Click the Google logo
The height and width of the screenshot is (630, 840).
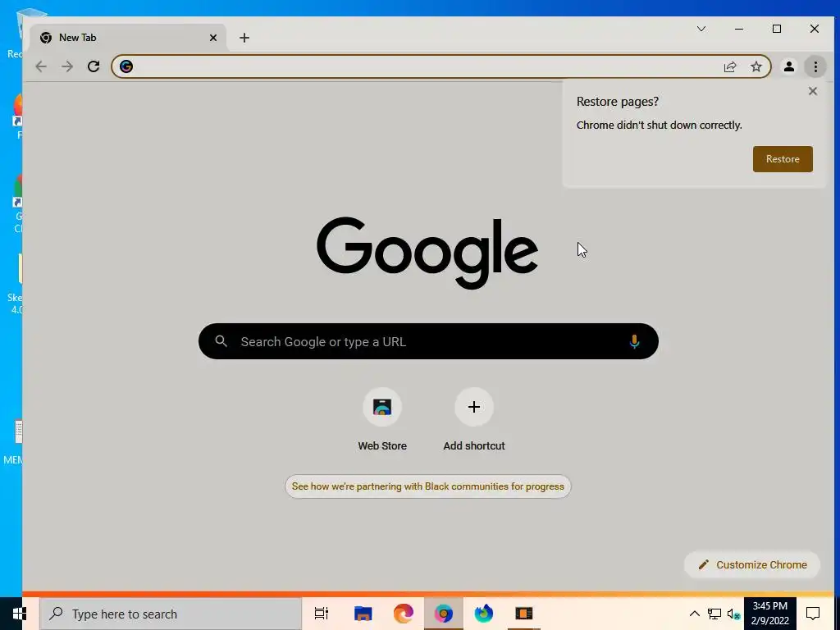427,252
